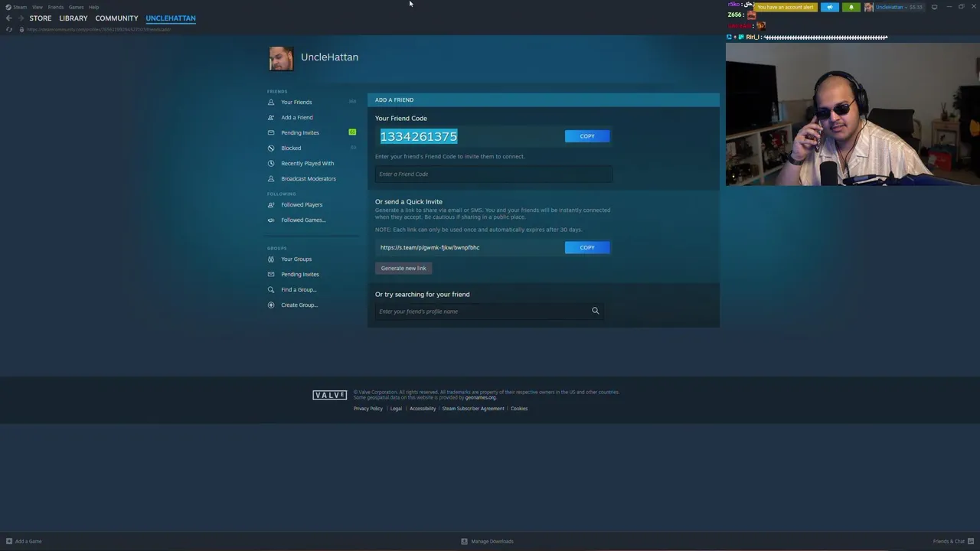
Task: Click the Broadcast Moderators icon
Action: point(271,178)
